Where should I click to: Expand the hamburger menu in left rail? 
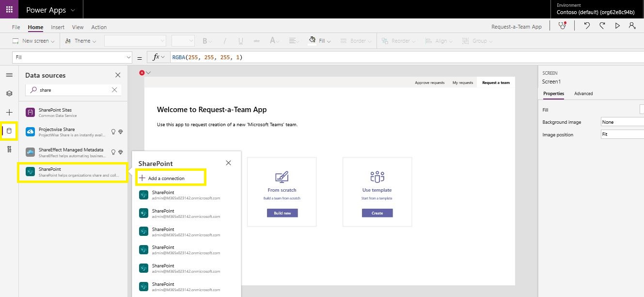click(9, 75)
